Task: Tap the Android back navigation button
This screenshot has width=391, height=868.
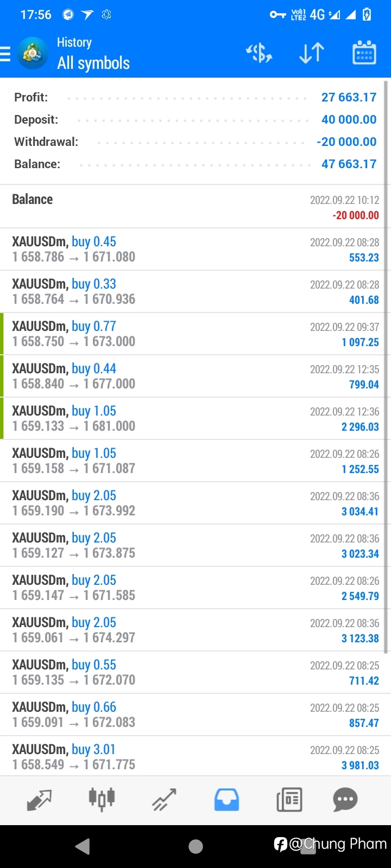Action: click(x=83, y=846)
